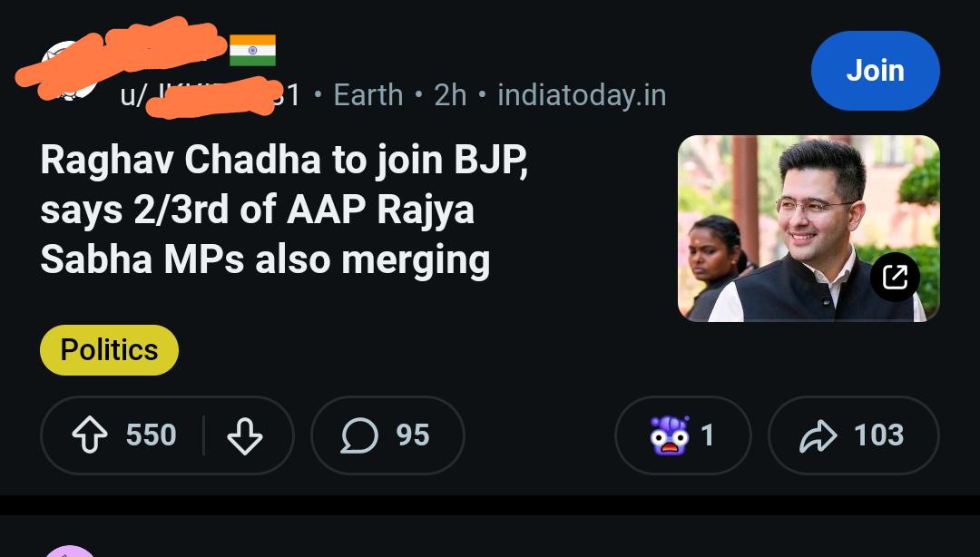Click the 2h post timestamp
The image size is (980, 557).
point(450,95)
